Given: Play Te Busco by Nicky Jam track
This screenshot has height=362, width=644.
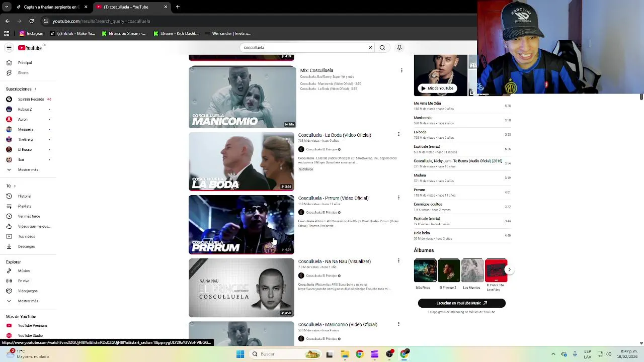Looking at the screenshot, I should [x=462, y=163].
